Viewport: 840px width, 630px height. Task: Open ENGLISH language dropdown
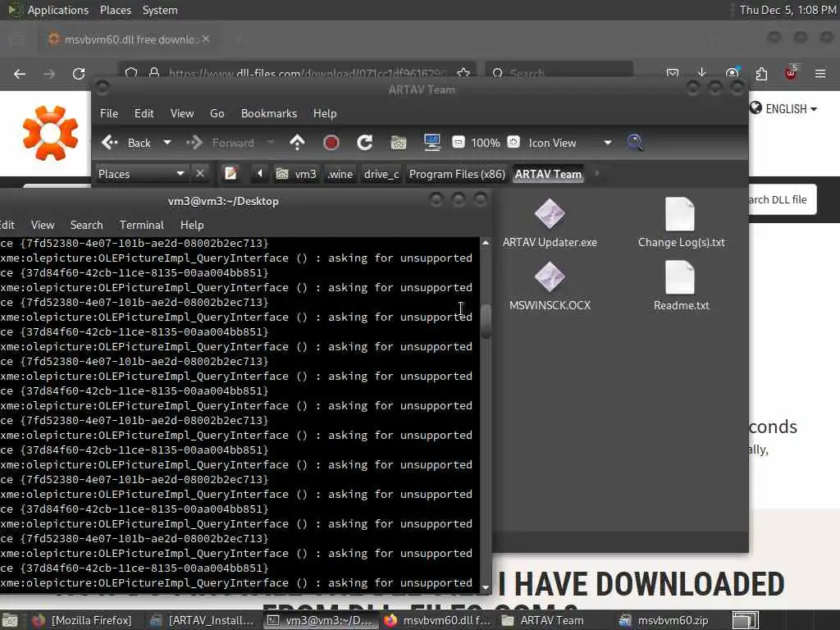click(x=783, y=109)
